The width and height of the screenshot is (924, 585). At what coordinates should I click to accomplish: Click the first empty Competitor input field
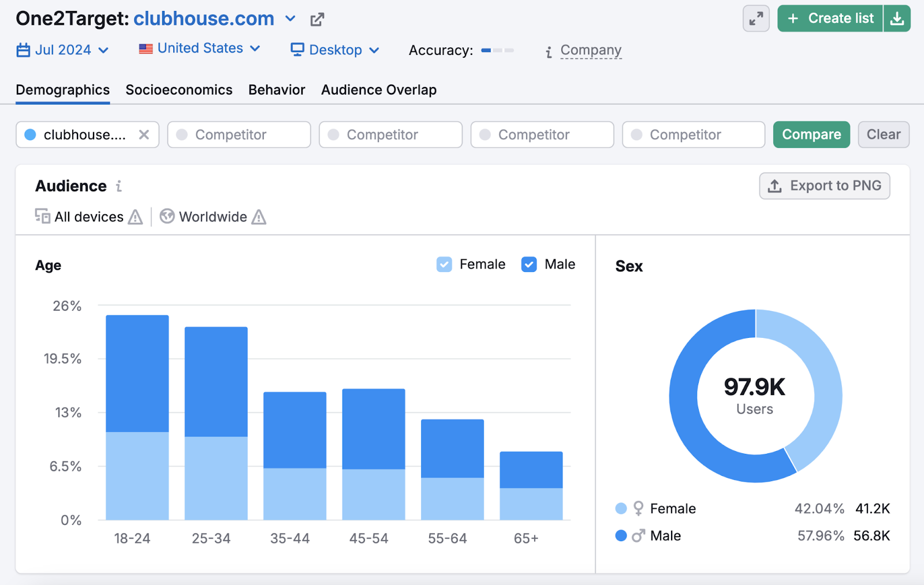pos(239,135)
